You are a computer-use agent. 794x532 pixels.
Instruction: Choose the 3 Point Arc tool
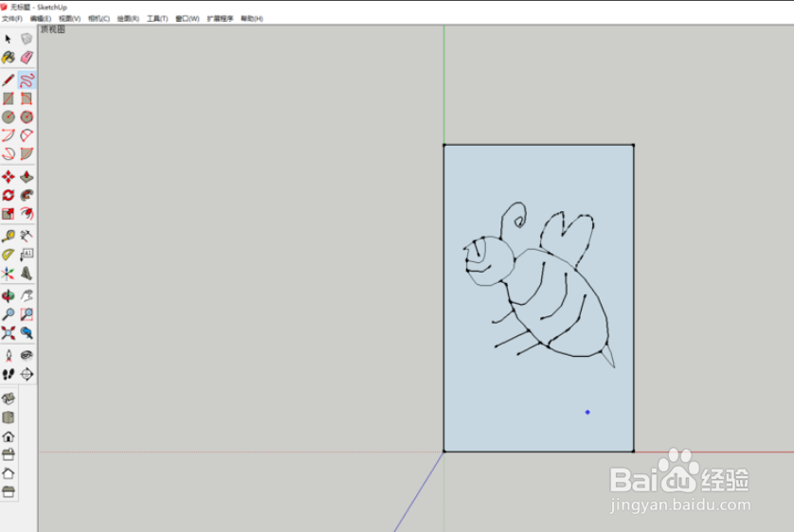click(x=9, y=153)
